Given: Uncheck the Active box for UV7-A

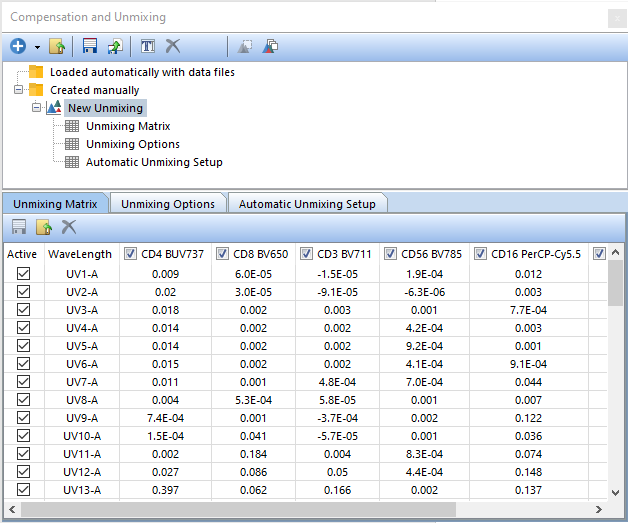Looking at the screenshot, I should 24,382.
